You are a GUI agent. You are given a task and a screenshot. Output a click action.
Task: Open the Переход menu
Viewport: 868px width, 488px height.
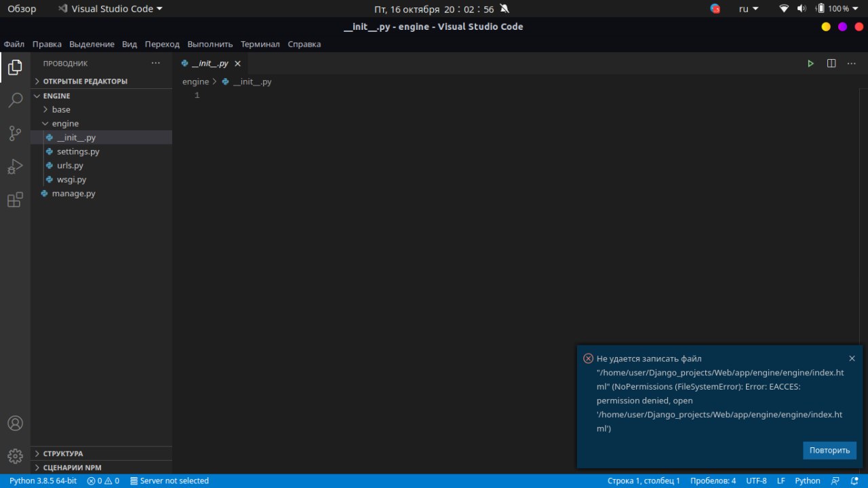coord(162,44)
